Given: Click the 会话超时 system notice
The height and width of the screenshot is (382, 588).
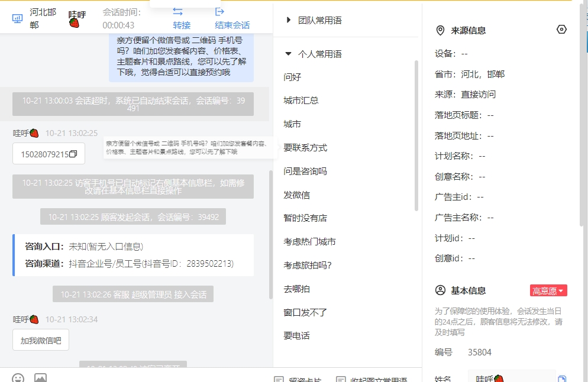Looking at the screenshot, I should [x=133, y=104].
